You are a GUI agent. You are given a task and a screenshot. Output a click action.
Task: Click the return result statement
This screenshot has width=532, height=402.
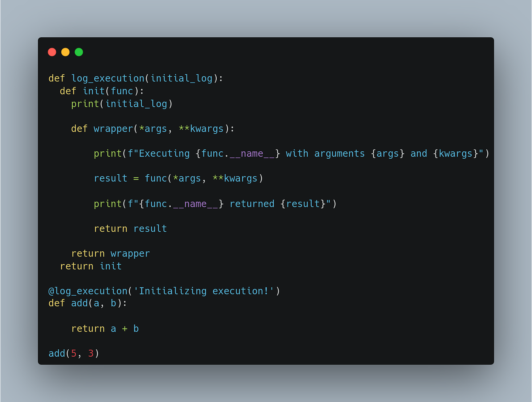[130, 229]
